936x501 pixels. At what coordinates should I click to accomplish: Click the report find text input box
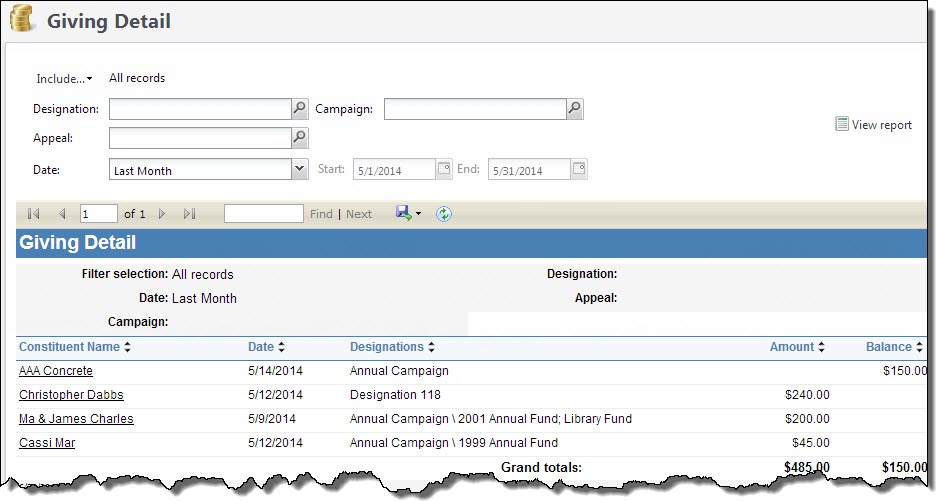pos(263,214)
